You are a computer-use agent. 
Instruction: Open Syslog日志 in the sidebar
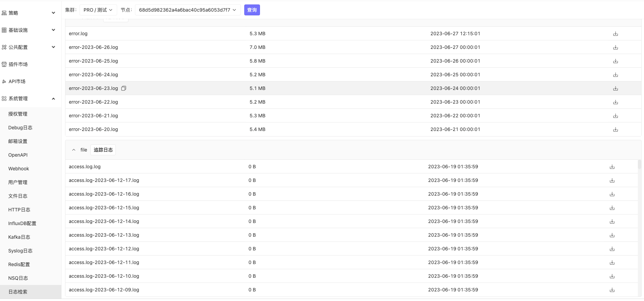pyautogui.click(x=20, y=251)
